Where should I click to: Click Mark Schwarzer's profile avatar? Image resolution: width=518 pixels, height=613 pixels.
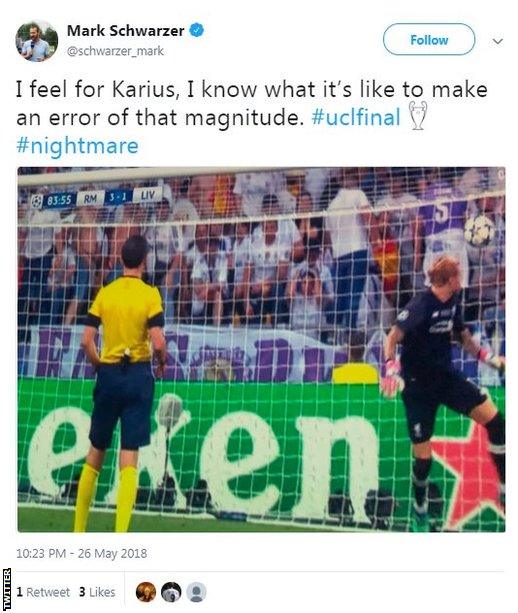pos(37,41)
